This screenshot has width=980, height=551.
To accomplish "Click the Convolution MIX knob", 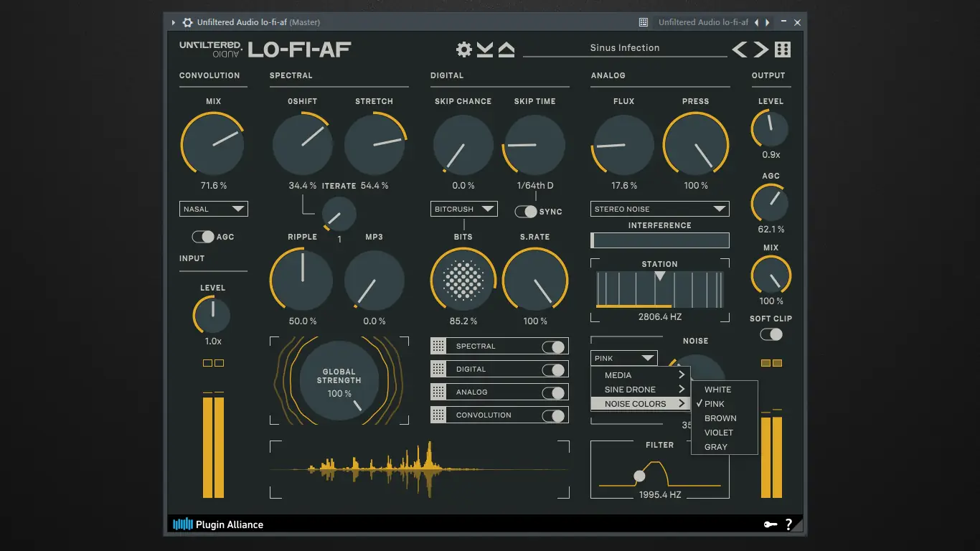I will point(213,143).
